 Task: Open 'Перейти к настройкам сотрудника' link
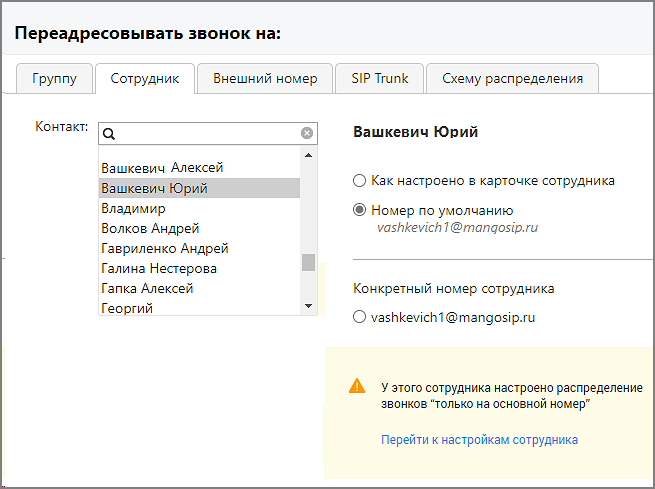click(x=480, y=440)
